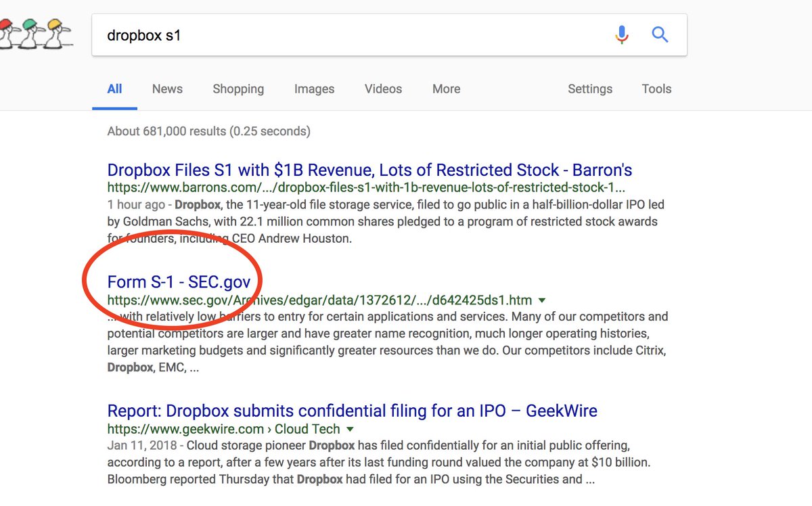Click 'About 681,000 results' stats text
This screenshot has width=812, height=506.
(x=209, y=131)
